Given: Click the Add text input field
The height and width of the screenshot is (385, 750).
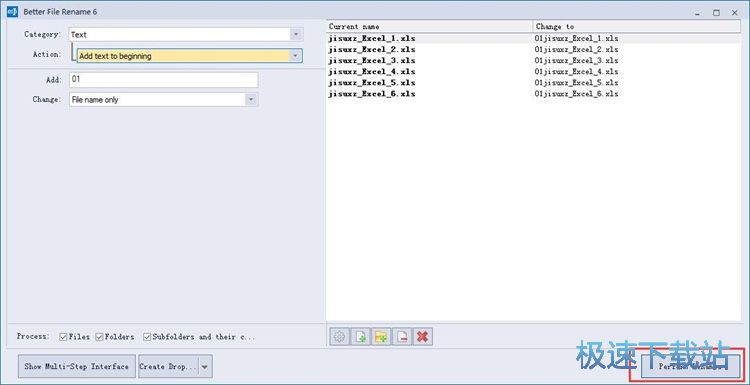Looking at the screenshot, I should (164, 80).
